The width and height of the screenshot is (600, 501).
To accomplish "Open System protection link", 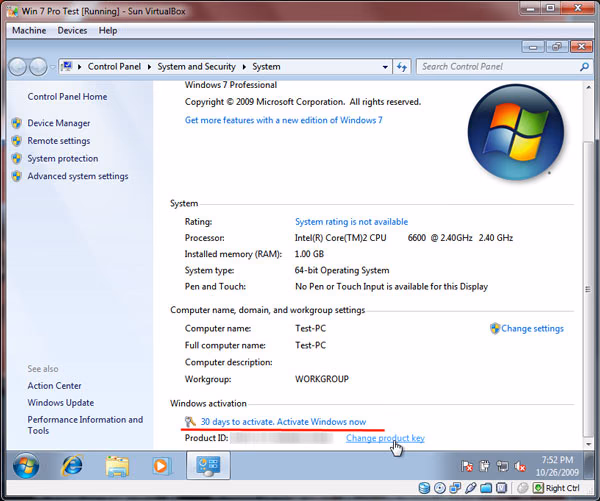I will [x=63, y=158].
